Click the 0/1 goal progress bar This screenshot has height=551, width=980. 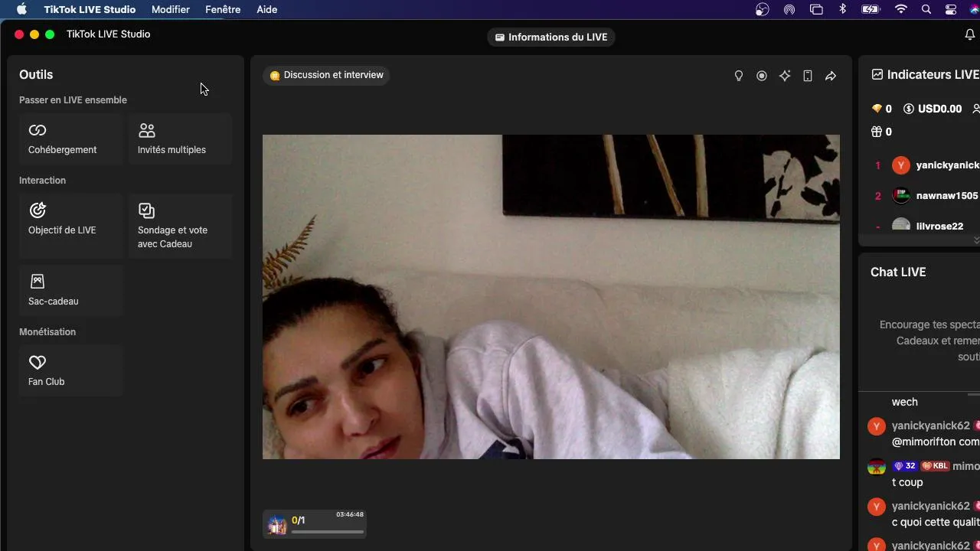pos(328,531)
